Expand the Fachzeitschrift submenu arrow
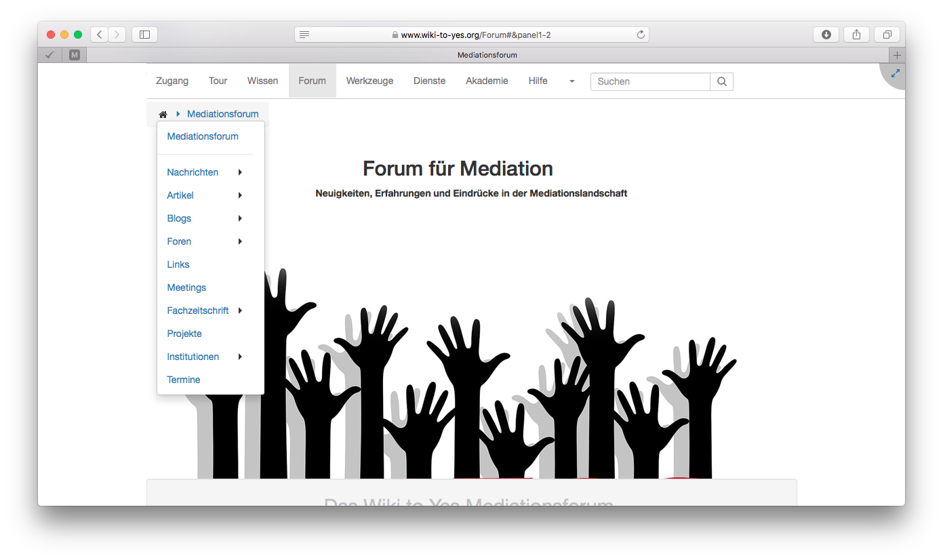 [240, 311]
